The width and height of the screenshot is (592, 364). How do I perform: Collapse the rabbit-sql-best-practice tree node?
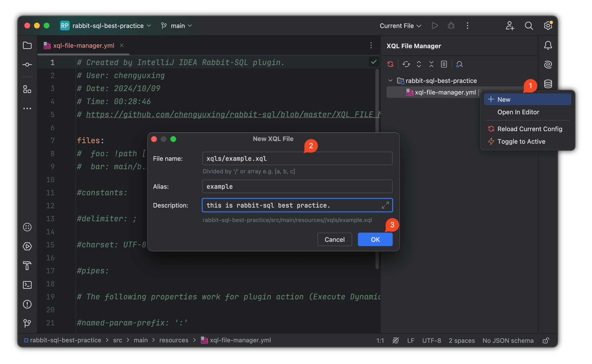pos(390,81)
